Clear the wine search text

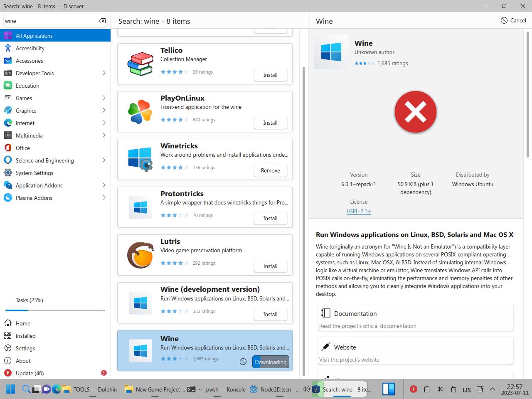coord(102,21)
